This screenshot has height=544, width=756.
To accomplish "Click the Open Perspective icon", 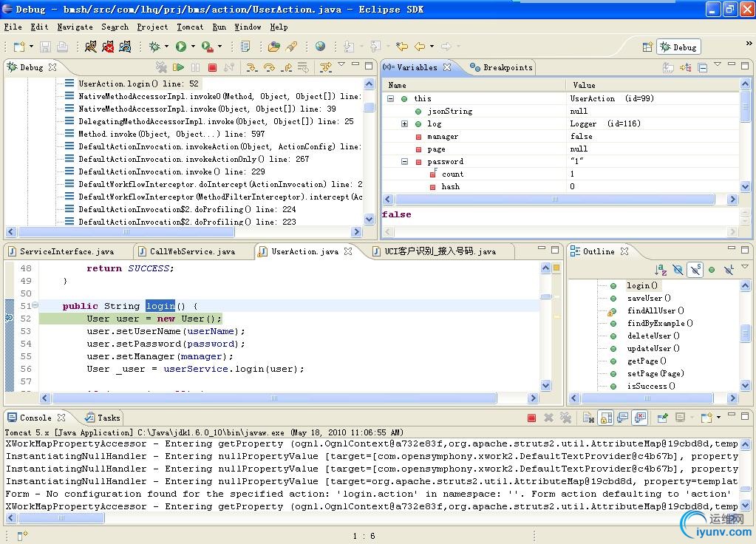I will tap(647, 47).
